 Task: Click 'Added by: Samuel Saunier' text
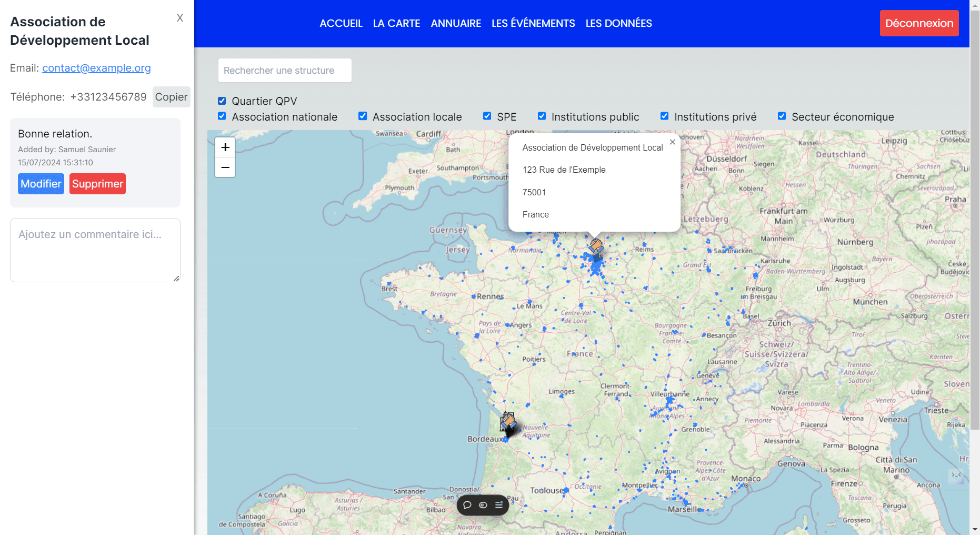[x=67, y=150]
